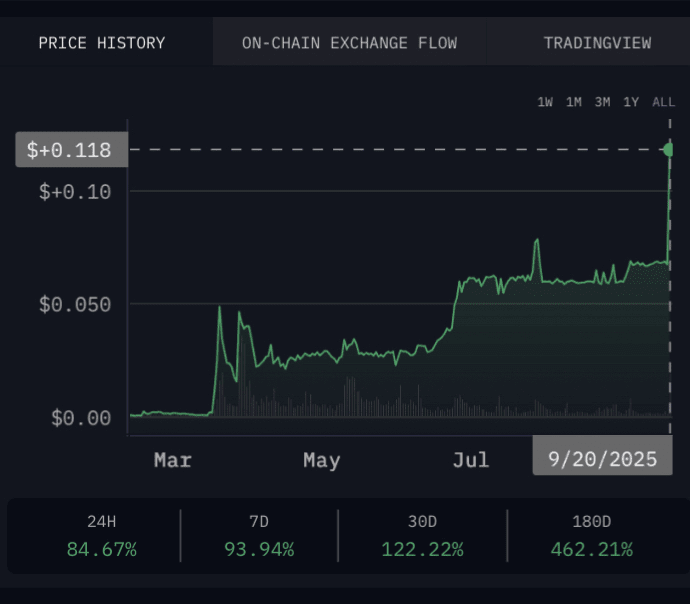Viewport: 690px width, 604px height.
Task: Open the On-Chain Exchange Flow tab
Action: pyautogui.click(x=349, y=43)
